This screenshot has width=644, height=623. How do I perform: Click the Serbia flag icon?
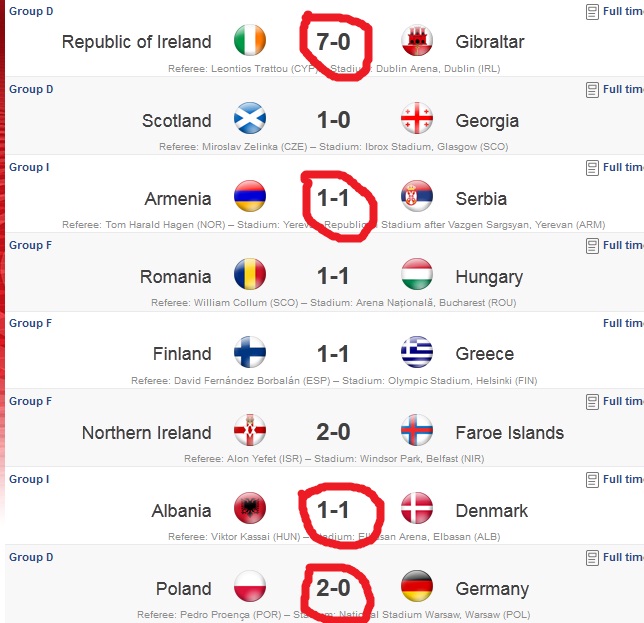click(417, 198)
